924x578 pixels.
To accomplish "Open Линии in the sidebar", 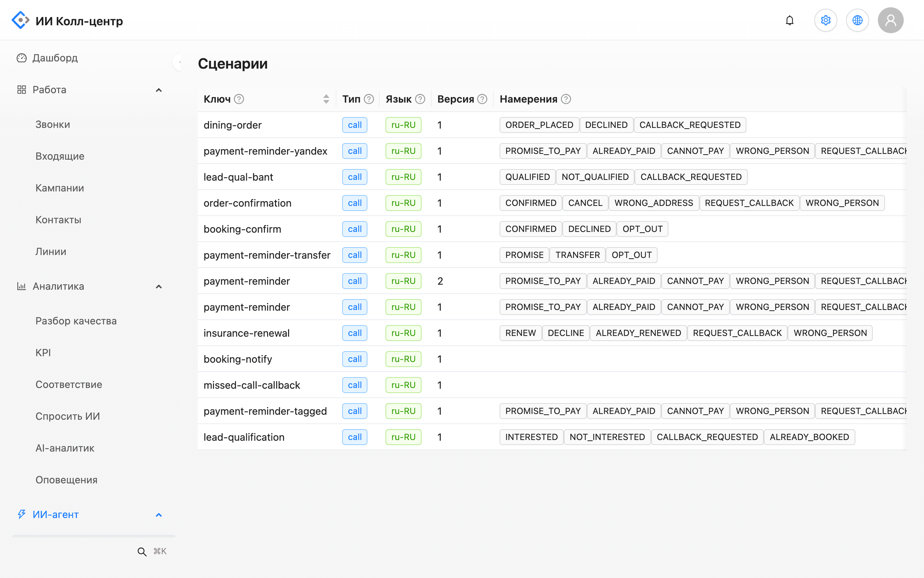I will [51, 251].
